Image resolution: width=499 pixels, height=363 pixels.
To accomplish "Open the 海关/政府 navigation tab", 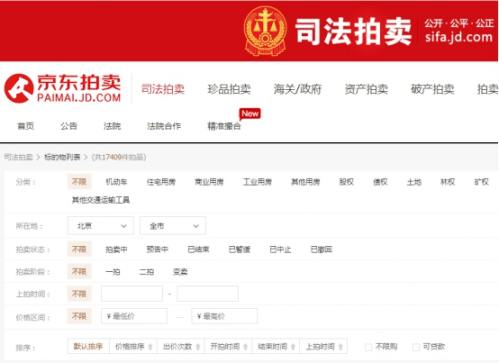I will point(297,89).
